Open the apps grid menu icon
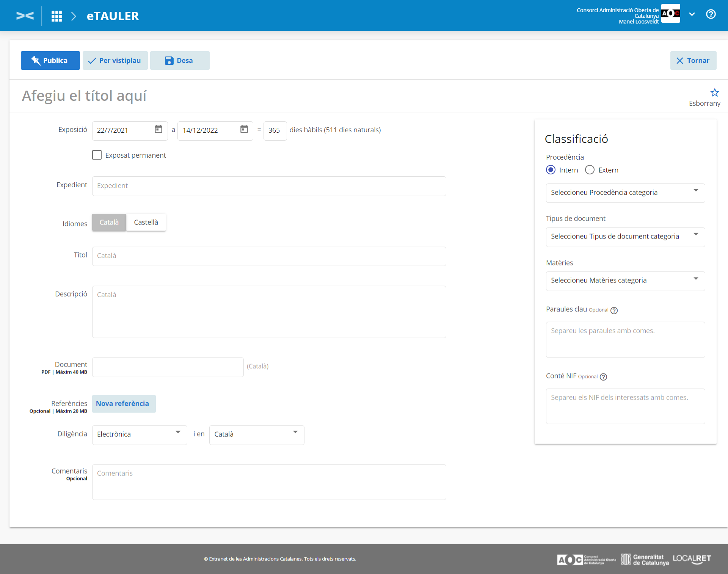The image size is (728, 574). 56,16
